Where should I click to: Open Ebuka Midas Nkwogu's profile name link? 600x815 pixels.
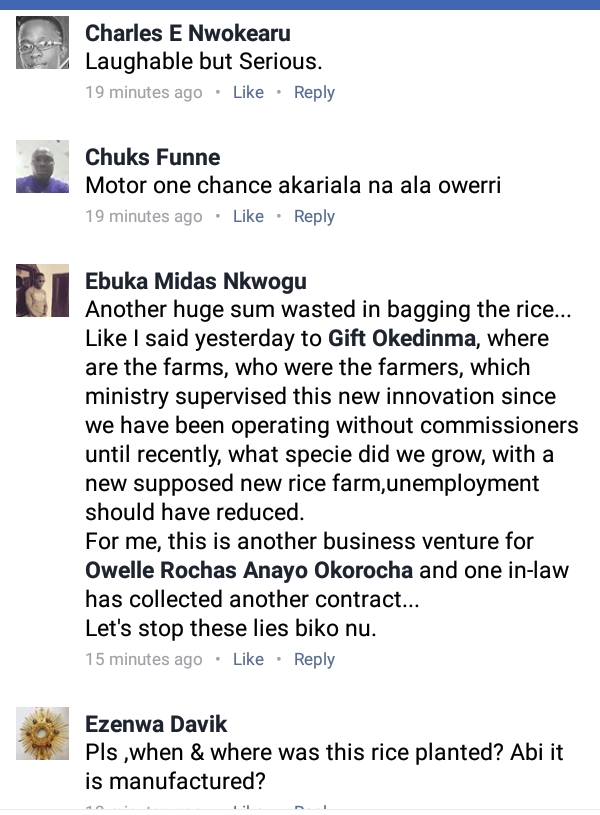pyautogui.click(x=196, y=281)
